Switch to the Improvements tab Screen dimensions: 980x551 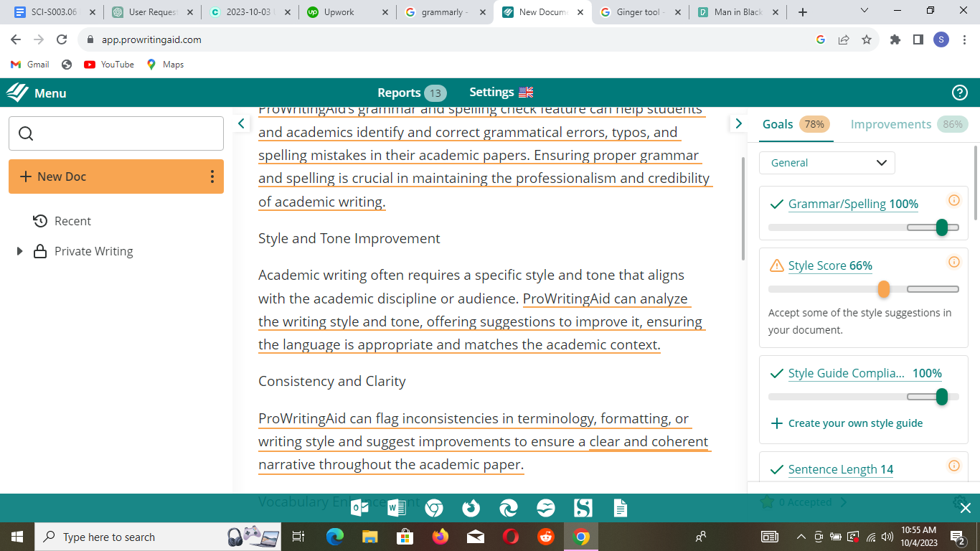tap(890, 124)
